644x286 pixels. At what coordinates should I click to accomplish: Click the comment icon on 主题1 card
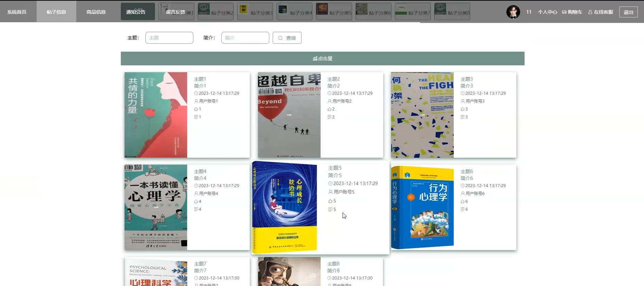pyautogui.click(x=196, y=117)
